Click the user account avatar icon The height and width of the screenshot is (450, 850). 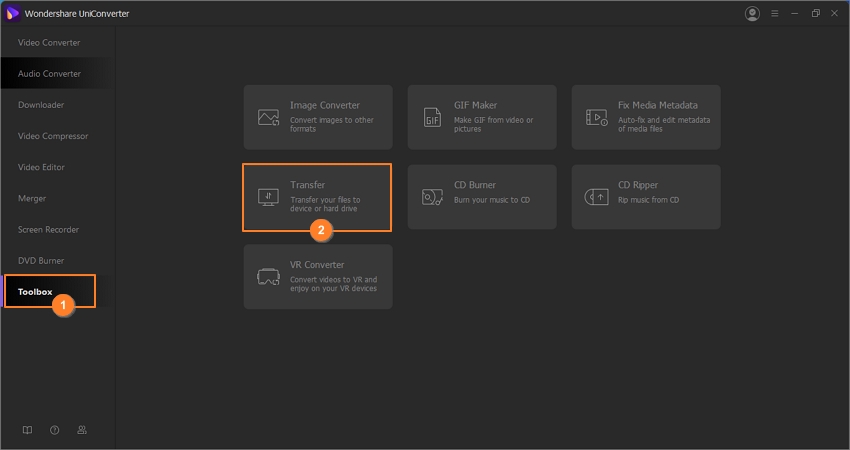coord(752,14)
